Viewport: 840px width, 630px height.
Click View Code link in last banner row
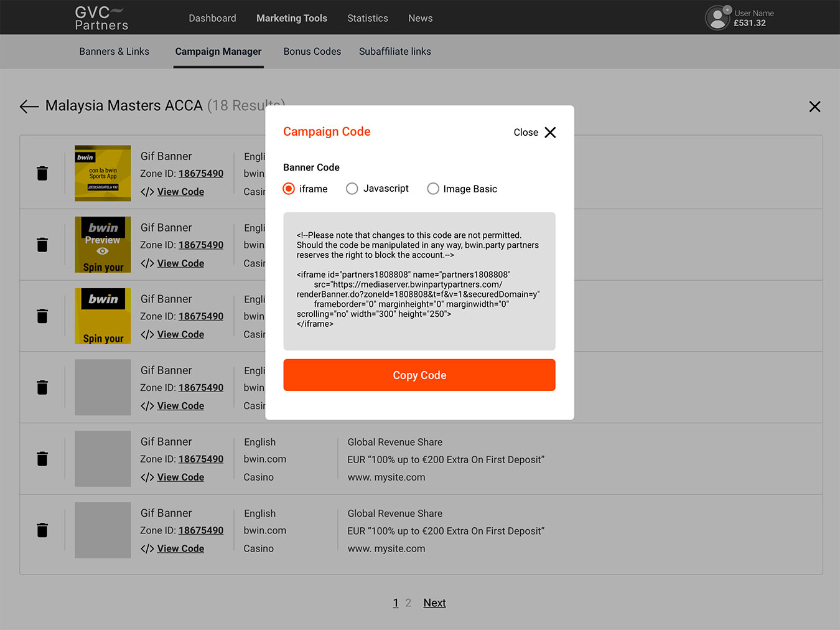(x=180, y=548)
